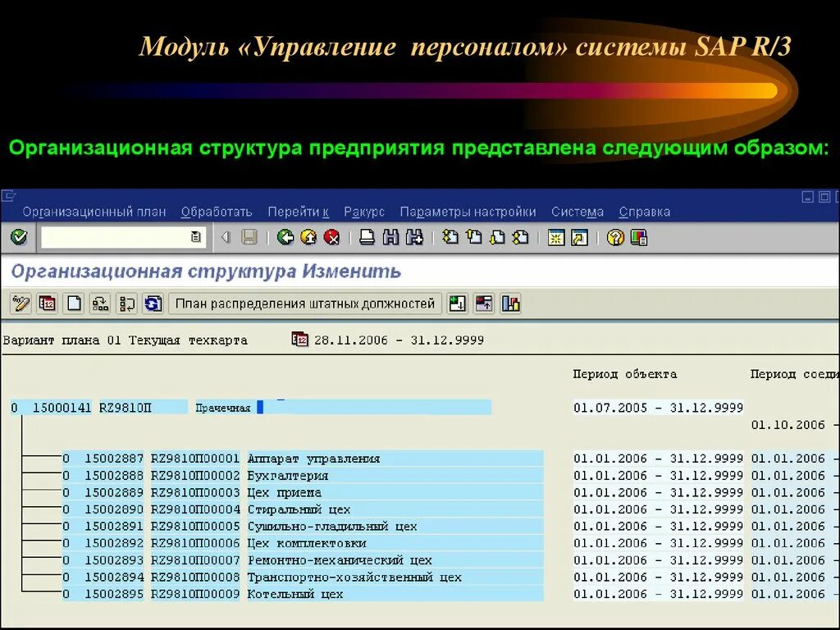Click root period 01.07.2005 - 31.12.9999

coord(659,408)
